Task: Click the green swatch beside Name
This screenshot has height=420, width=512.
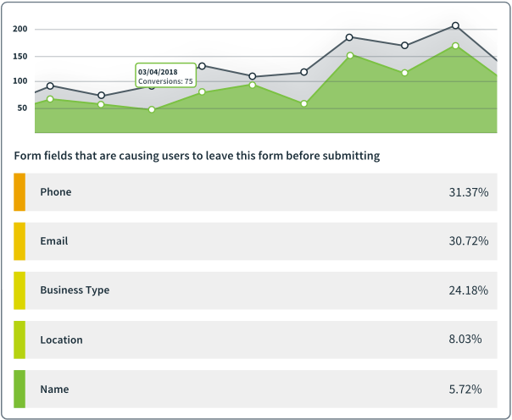Action: (x=19, y=389)
